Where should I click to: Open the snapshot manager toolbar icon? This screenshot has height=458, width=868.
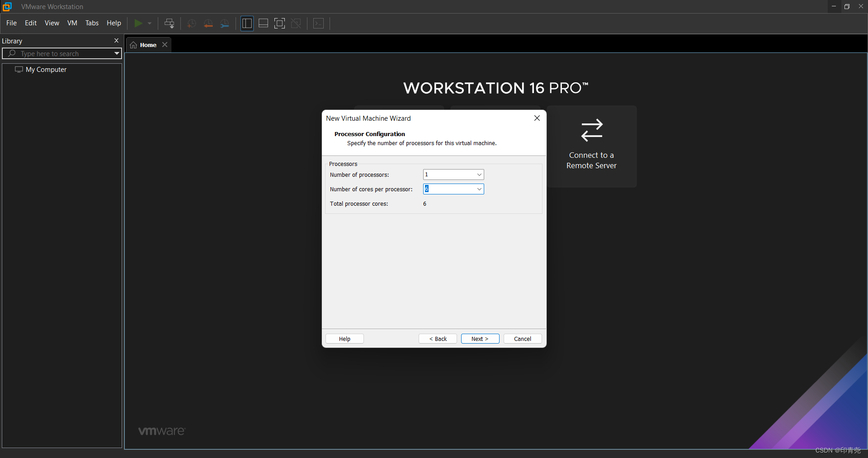pos(225,24)
